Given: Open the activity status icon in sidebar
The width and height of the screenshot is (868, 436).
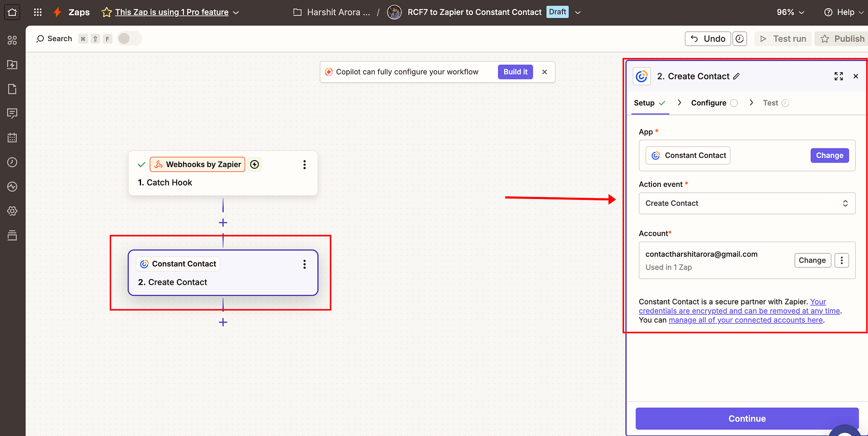Looking at the screenshot, I should tap(12, 186).
